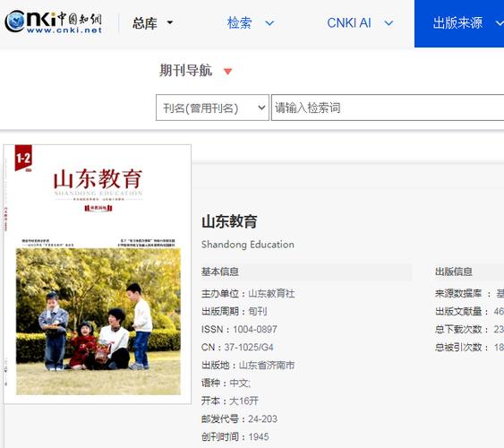Open the 总库 dropdown

tap(153, 23)
